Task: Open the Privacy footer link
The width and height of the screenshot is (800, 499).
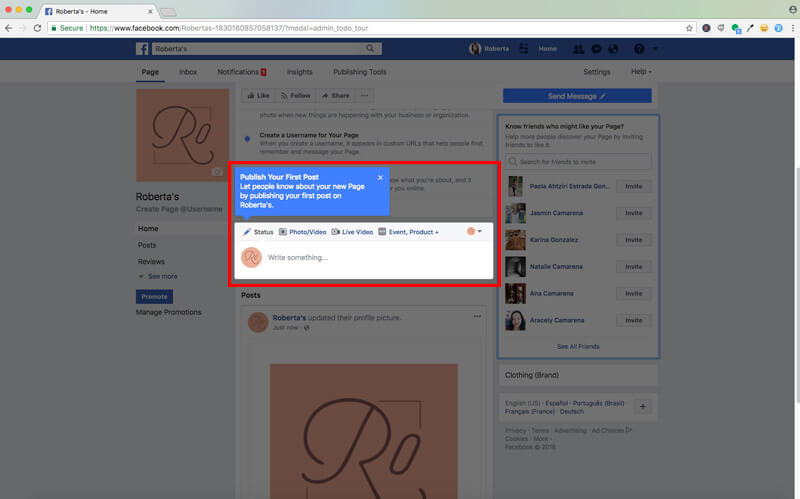Action: [x=515, y=431]
